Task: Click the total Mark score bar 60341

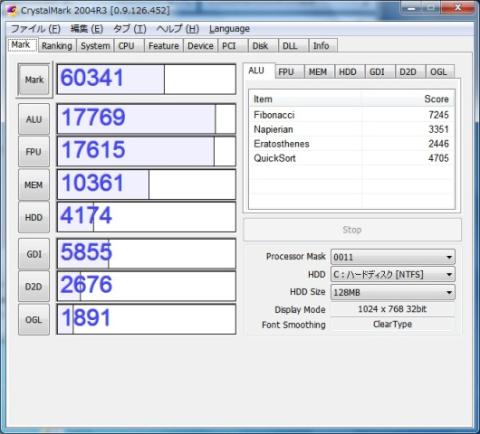Action: tap(146, 79)
